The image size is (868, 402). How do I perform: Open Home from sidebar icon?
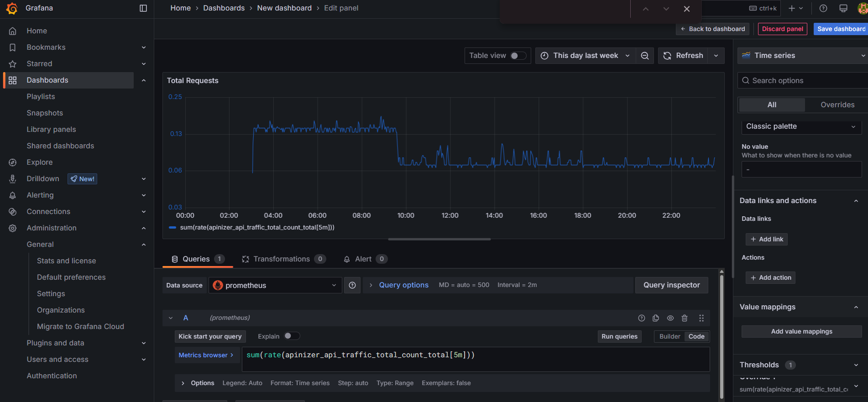(13, 31)
